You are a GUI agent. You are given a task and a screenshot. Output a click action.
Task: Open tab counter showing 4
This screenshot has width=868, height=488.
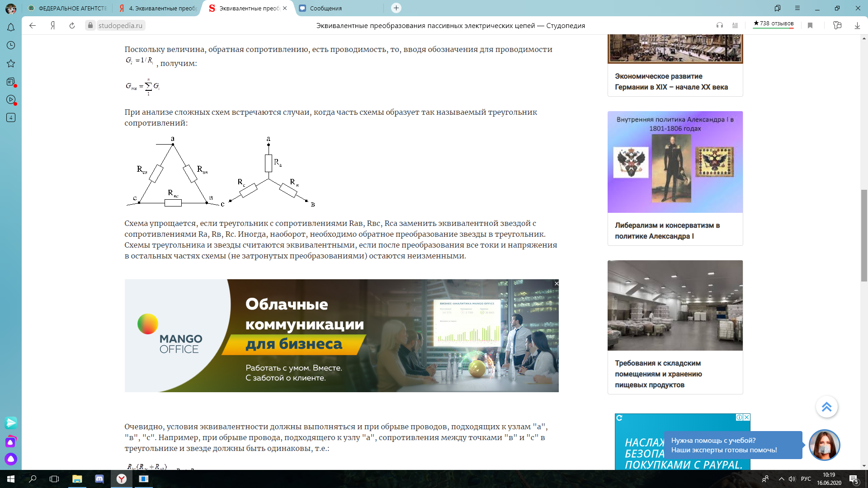click(x=11, y=117)
